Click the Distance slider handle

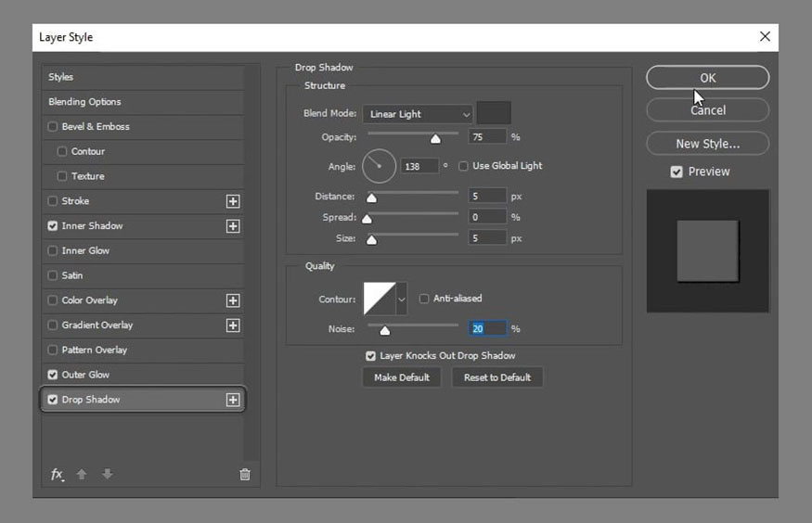click(x=371, y=198)
